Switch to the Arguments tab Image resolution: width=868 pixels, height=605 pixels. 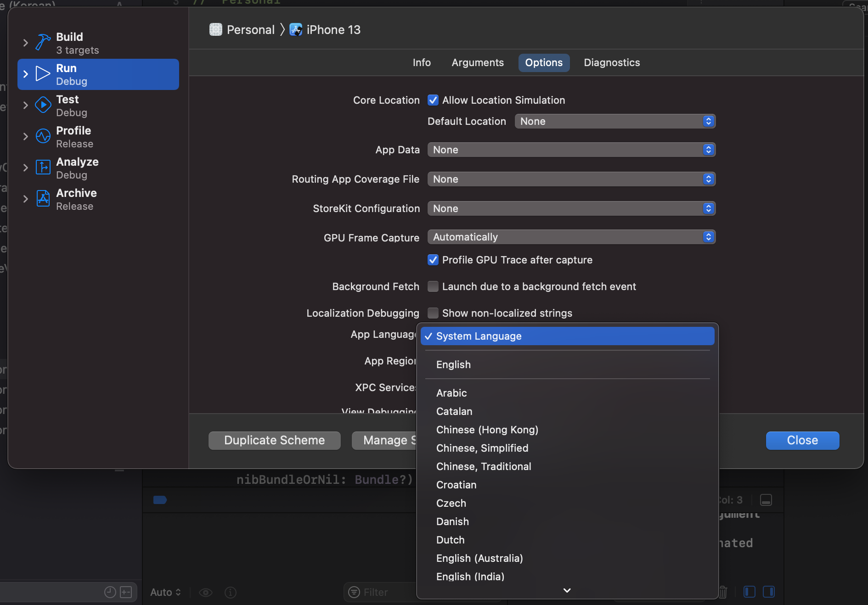478,62
